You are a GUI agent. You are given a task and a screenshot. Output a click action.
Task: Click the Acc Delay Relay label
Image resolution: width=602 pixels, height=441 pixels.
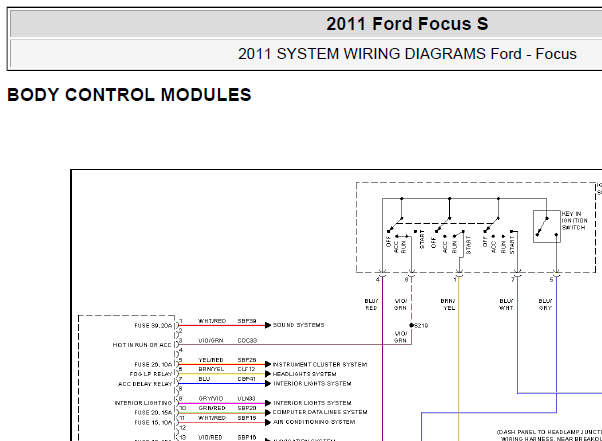point(145,384)
